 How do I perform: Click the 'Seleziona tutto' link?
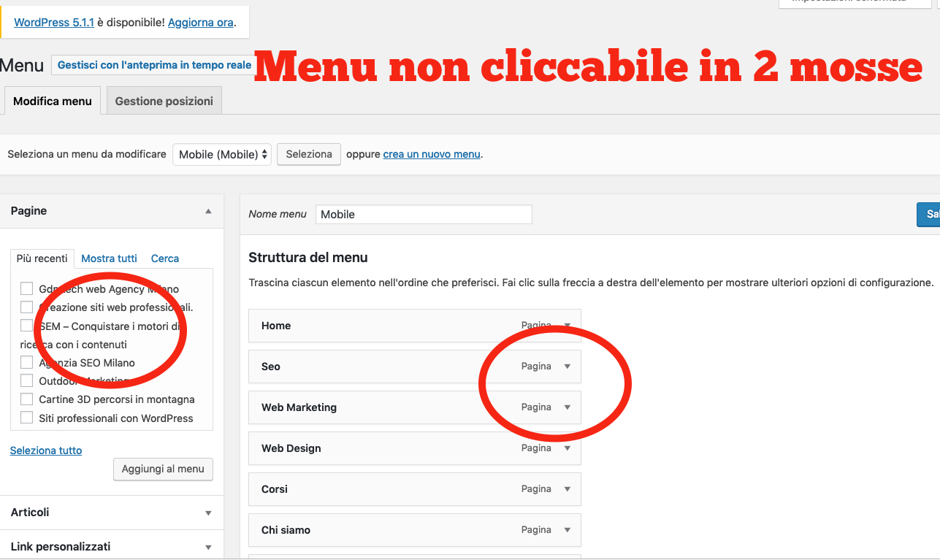[46, 450]
